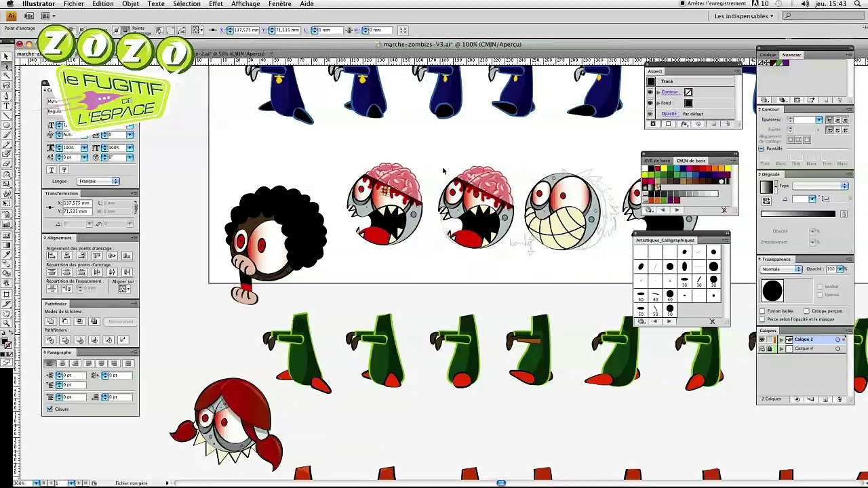868x488 pixels.
Task: Click the Décomposer button in Pathfinder panel
Action: pyautogui.click(x=120, y=321)
